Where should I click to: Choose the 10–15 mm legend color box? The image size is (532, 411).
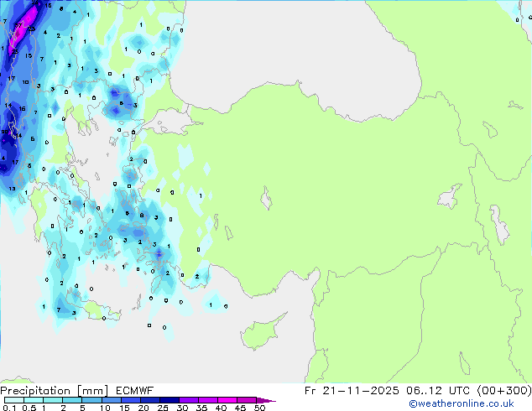pyautogui.click(x=112, y=400)
